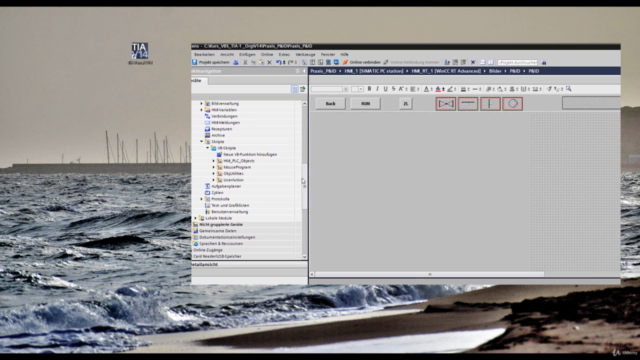Open the Online menu
Image resolution: width=640 pixels, height=360 pixels.
click(x=267, y=54)
